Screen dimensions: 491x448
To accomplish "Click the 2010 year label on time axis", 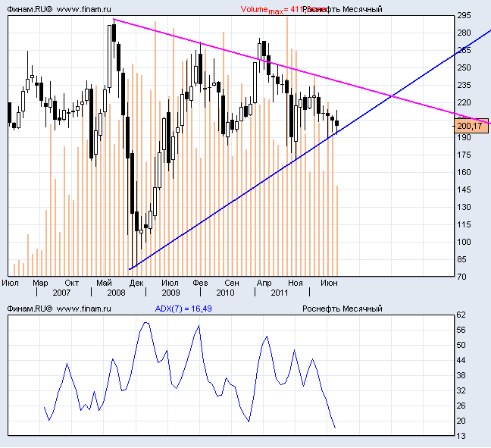I will [225, 293].
